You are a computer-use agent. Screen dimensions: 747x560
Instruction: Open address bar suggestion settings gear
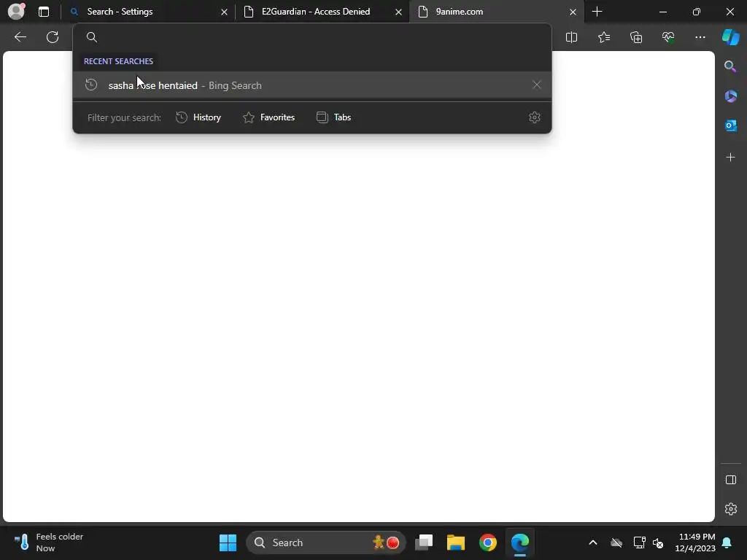pyautogui.click(x=535, y=117)
